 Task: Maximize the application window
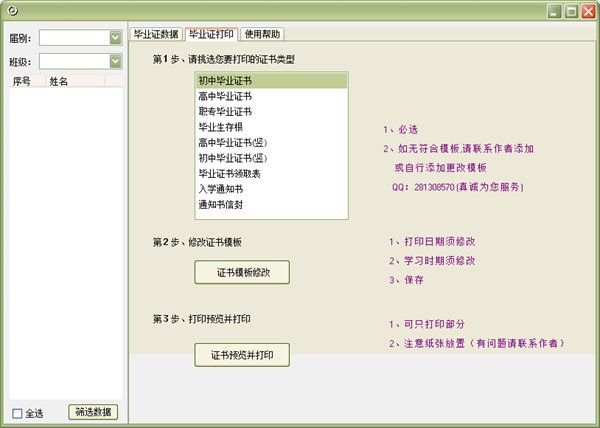[x=571, y=11]
